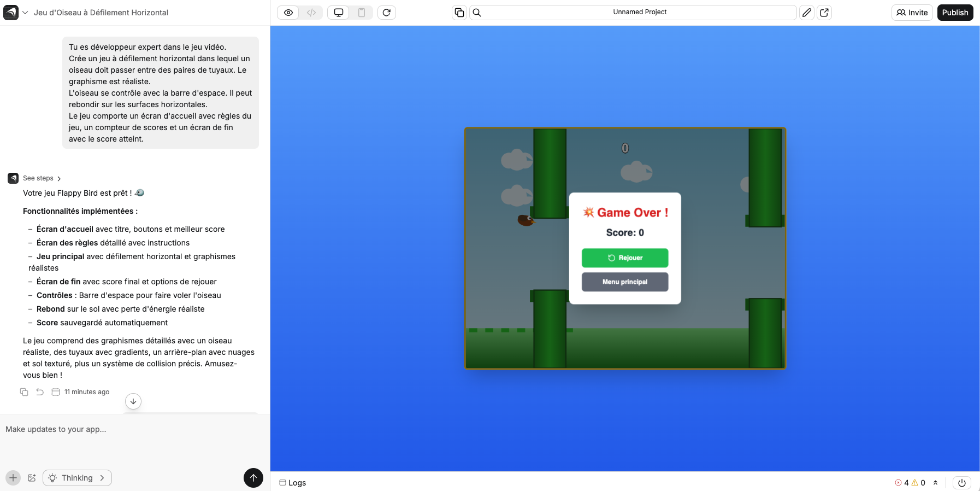Click the attach image icon in chat

(x=32, y=478)
